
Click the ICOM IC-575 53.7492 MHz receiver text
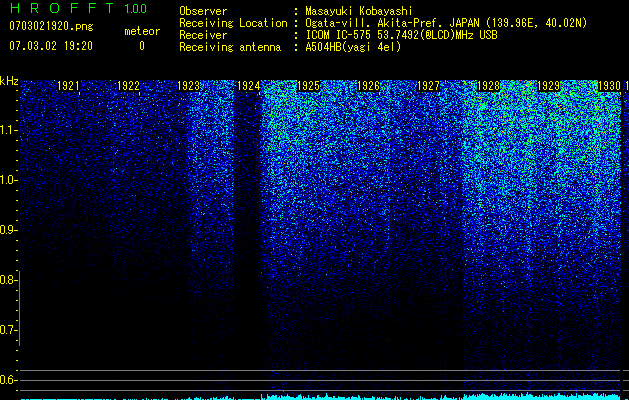(402, 35)
